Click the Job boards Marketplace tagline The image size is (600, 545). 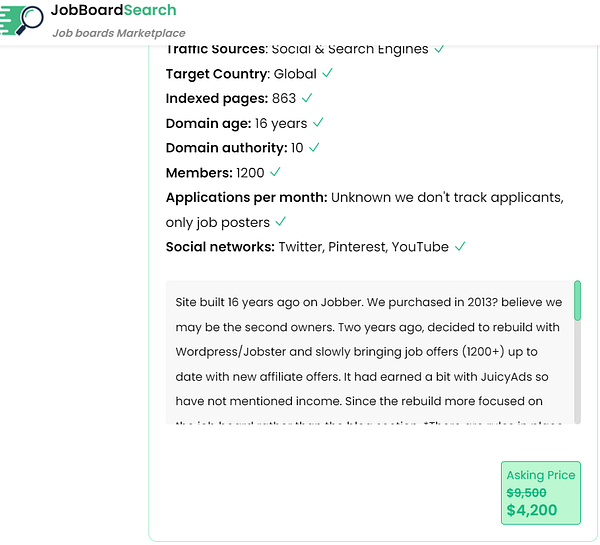pos(112,33)
